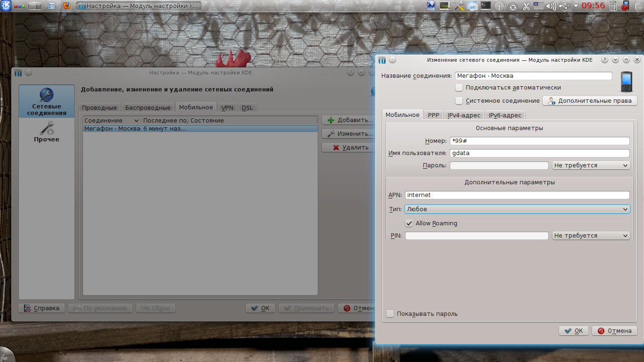Open the Тип dropdown showing Любое
This screenshot has height=362, width=644.
click(517, 209)
